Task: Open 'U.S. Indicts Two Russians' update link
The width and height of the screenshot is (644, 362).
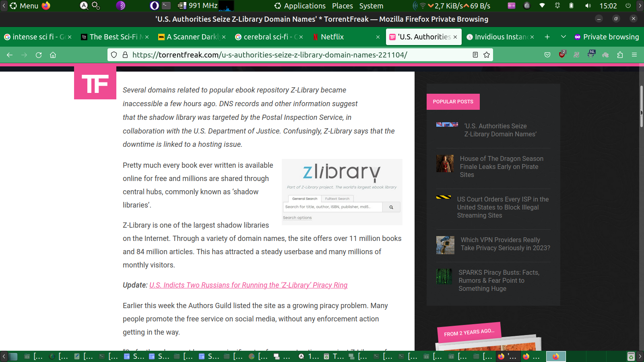Action: click(248, 285)
